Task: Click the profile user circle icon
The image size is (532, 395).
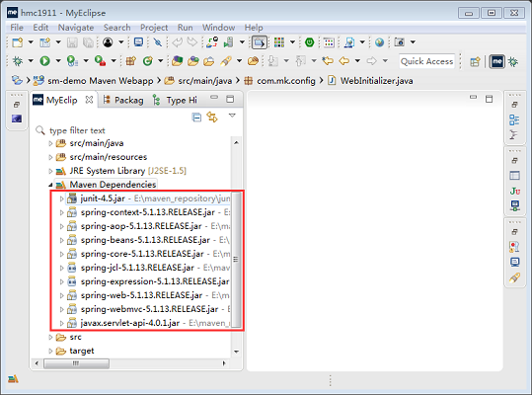Action: click(x=108, y=42)
